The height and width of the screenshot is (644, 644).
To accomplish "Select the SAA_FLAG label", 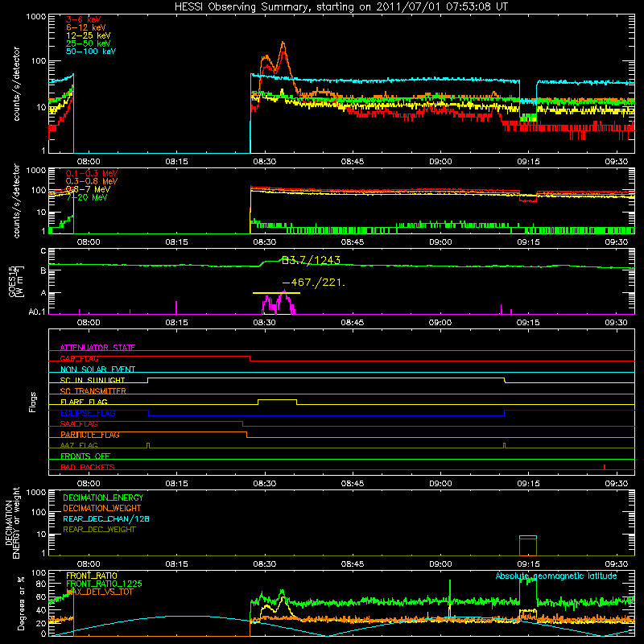I will (79, 423).
